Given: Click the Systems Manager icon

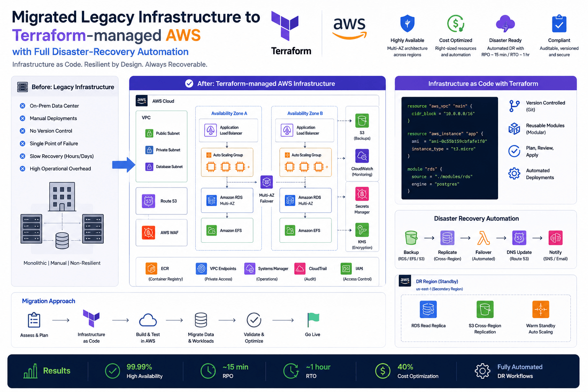Looking at the screenshot, I should 250,269.
